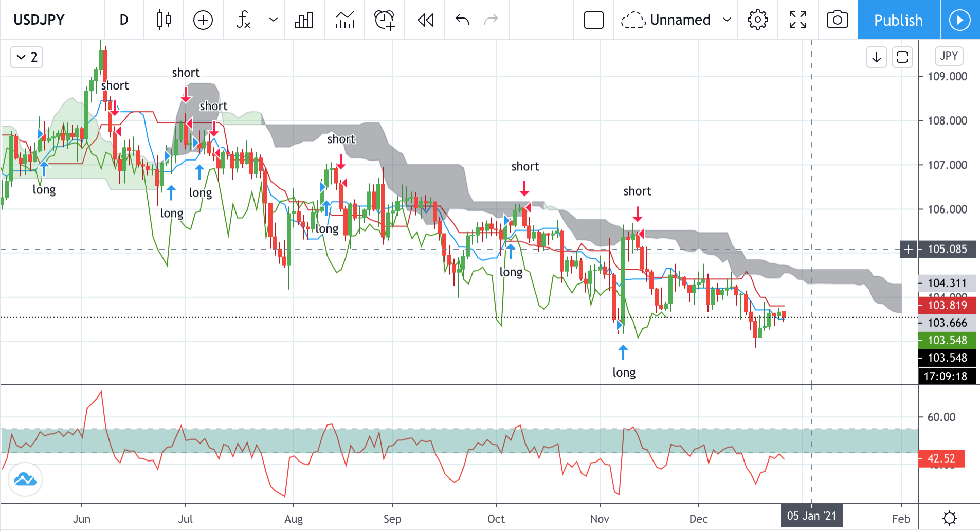Change the JPY price scale currency
Viewport: 980px width, 532px height.
tap(949, 56)
